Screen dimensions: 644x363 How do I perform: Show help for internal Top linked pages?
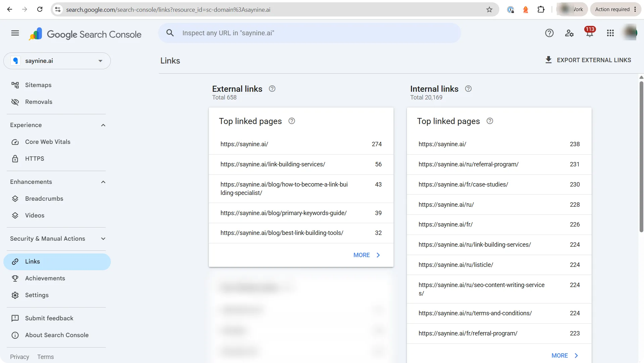[490, 121]
